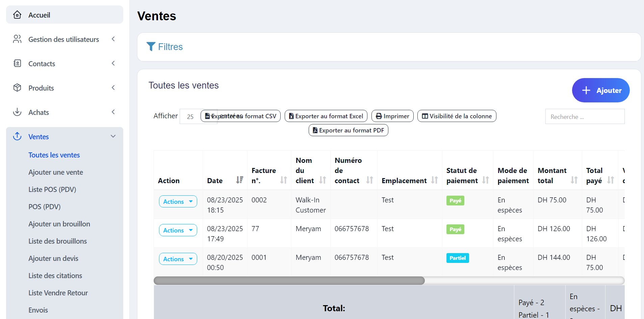
Task: Click the horizontal table scrollbar
Action: [289, 280]
